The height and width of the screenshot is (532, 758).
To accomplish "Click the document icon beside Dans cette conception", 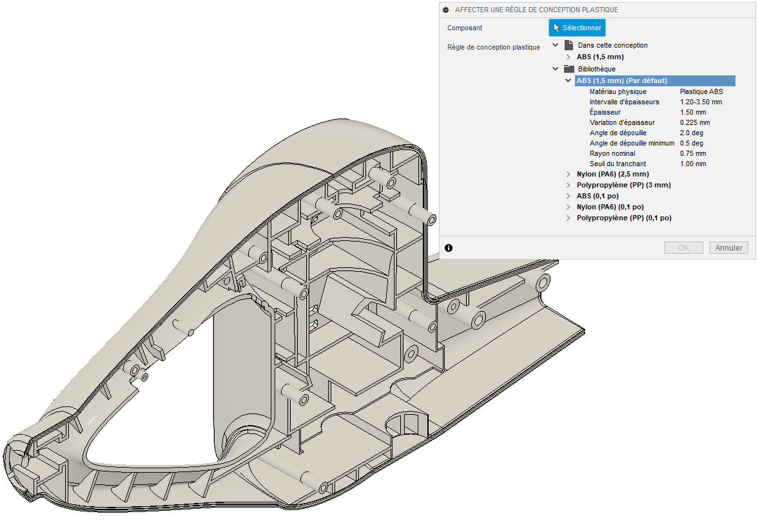I will click(x=568, y=45).
